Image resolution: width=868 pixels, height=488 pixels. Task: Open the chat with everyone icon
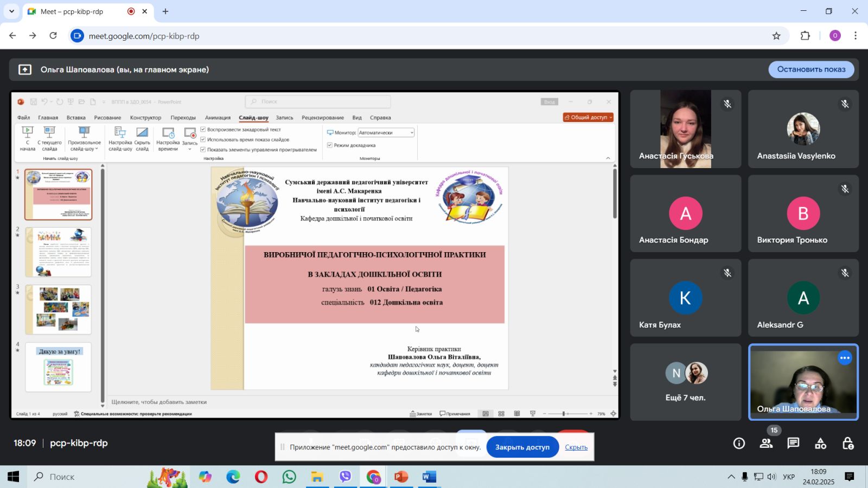click(793, 444)
